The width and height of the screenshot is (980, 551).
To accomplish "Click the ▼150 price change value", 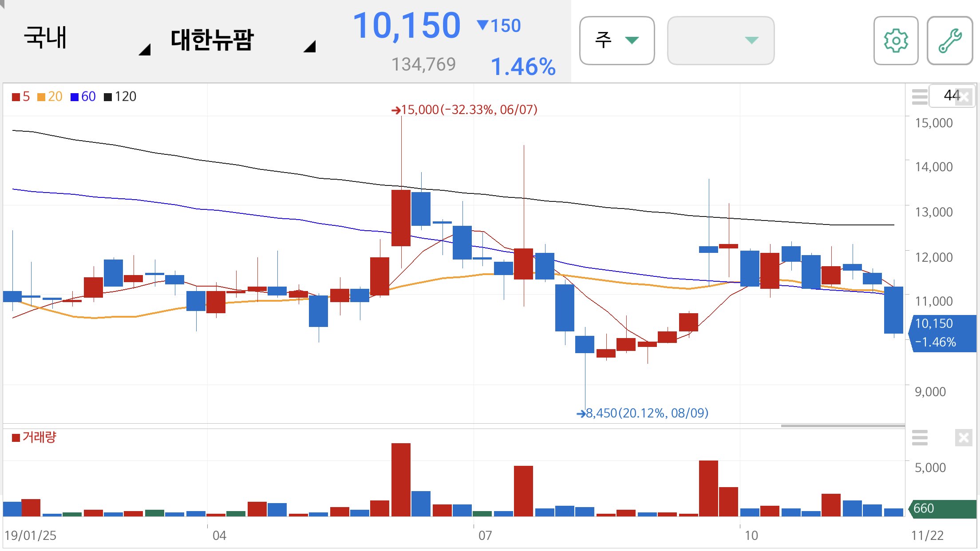I will click(498, 26).
